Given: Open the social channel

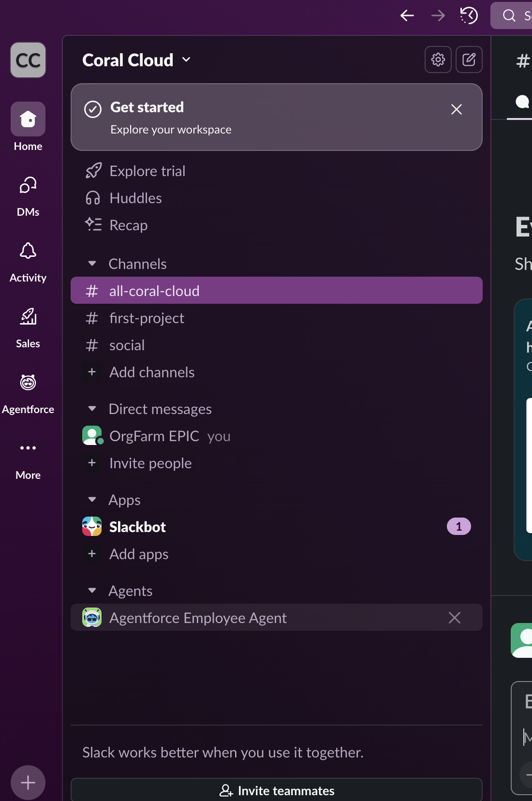Looking at the screenshot, I should coord(127,345).
